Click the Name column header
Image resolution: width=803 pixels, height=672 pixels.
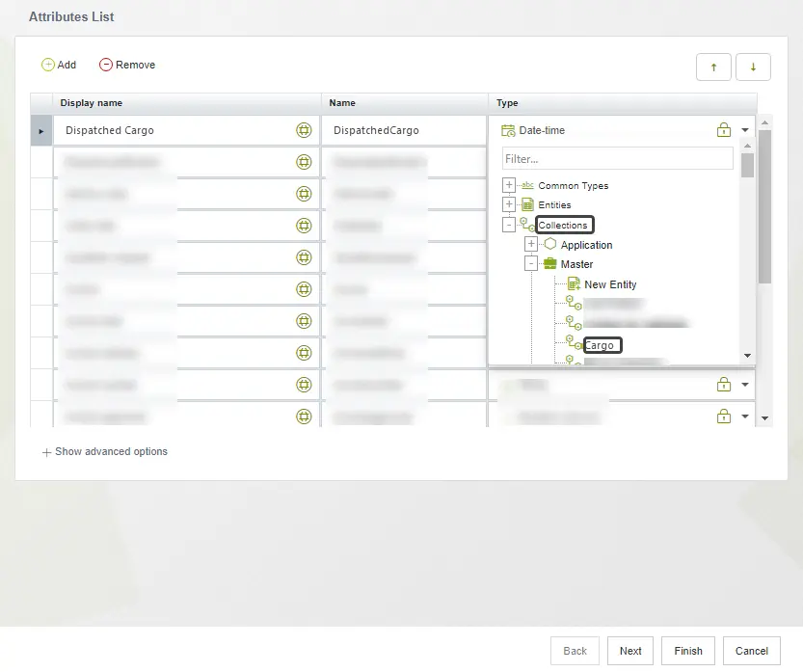(x=405, y=103)
